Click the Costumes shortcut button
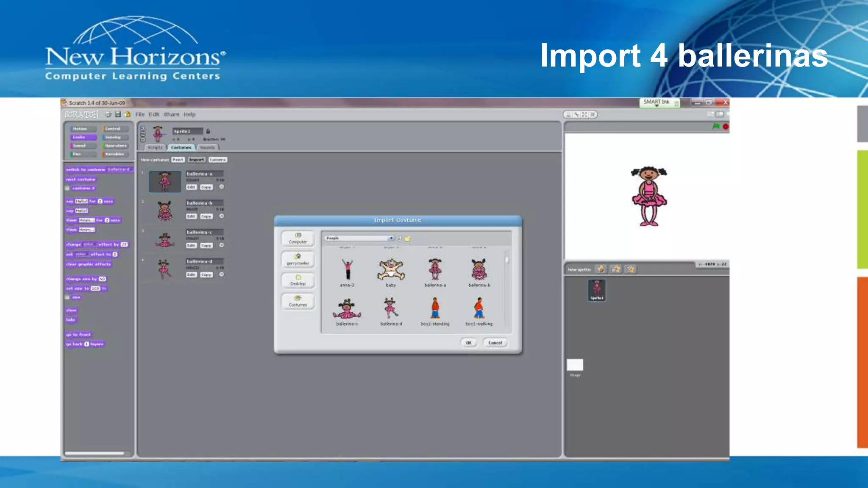Viewport: 868px width, 488px height. 298,301
